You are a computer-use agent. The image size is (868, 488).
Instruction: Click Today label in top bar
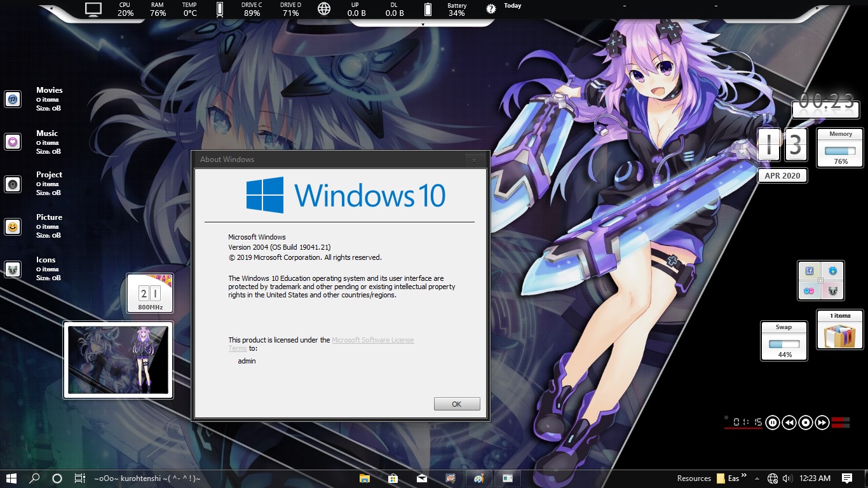pos(512,6)
